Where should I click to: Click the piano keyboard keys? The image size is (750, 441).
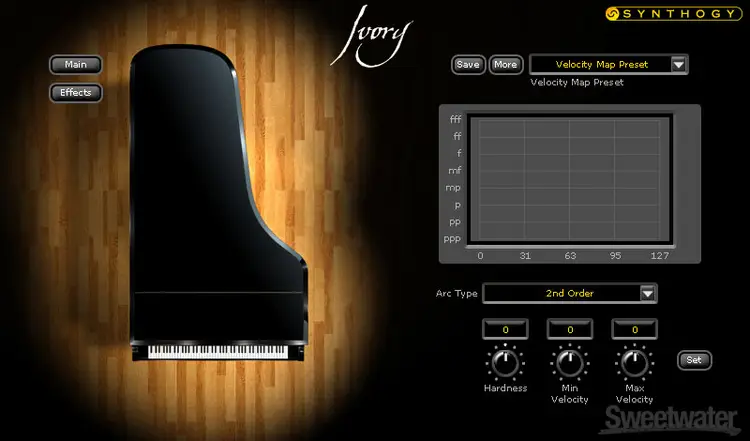(218, 353)
